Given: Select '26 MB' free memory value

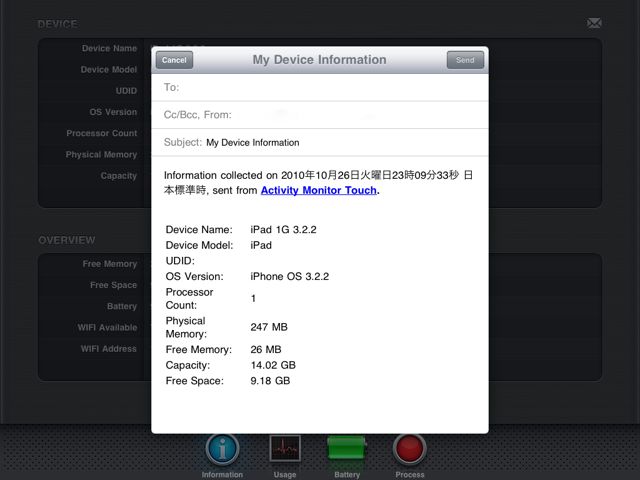Looking at the screenshot, I should 266,349.
